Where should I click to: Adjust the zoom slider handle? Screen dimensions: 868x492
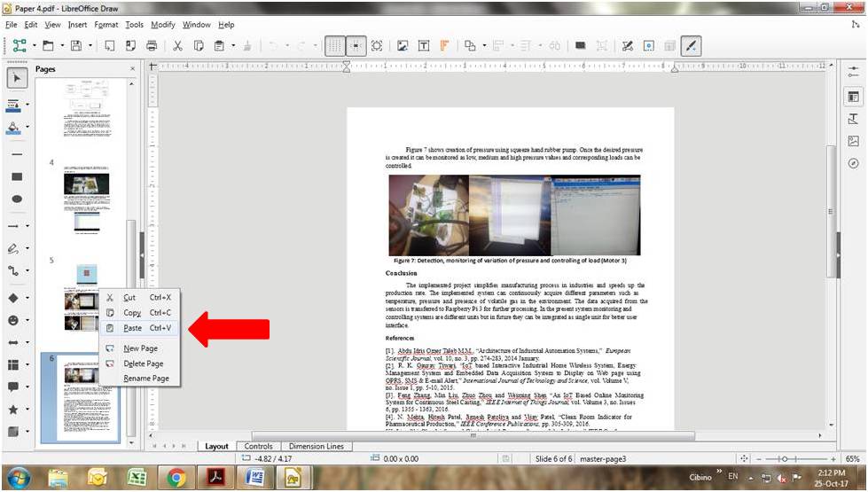785,459
